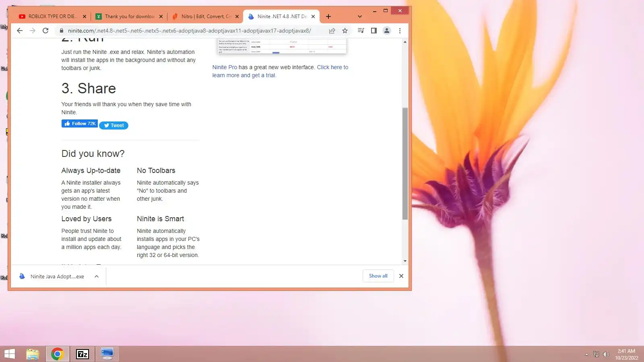Open the Chrome three-dot menu
Screen dimensions: 644x362
[400, 31]
